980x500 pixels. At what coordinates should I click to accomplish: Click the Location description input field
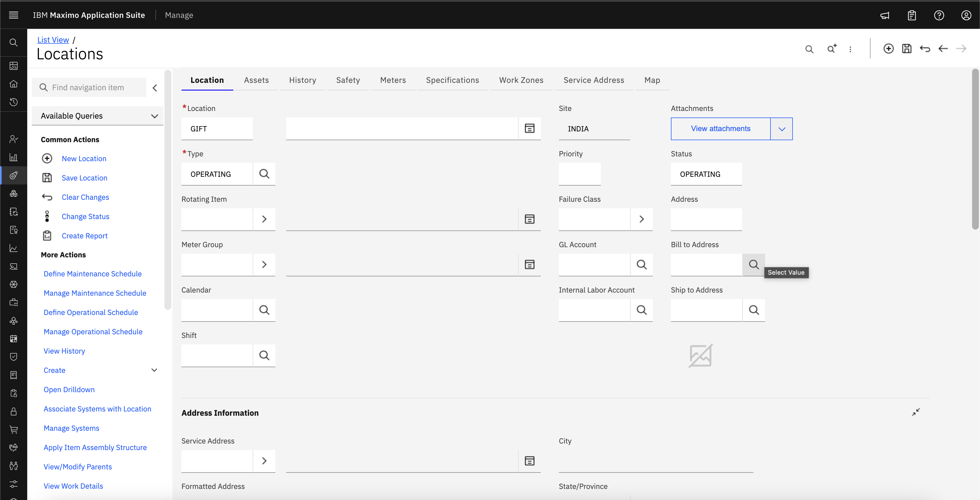[402, 128]
